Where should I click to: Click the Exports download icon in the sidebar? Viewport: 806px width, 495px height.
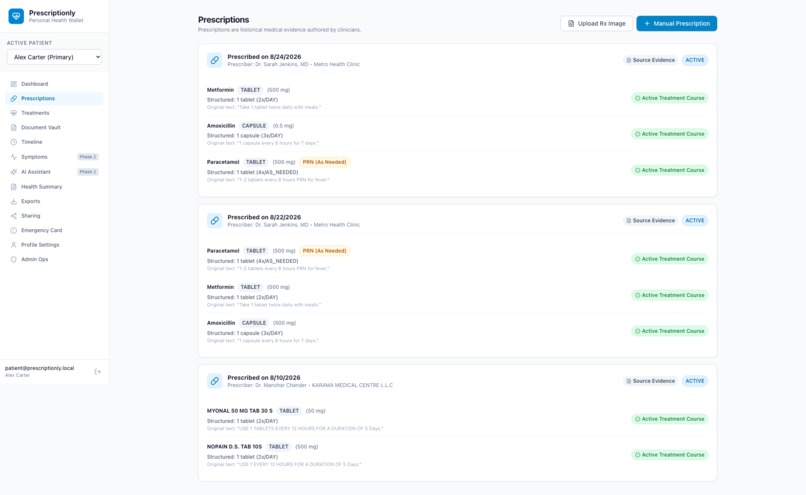(x=14, y=201)
